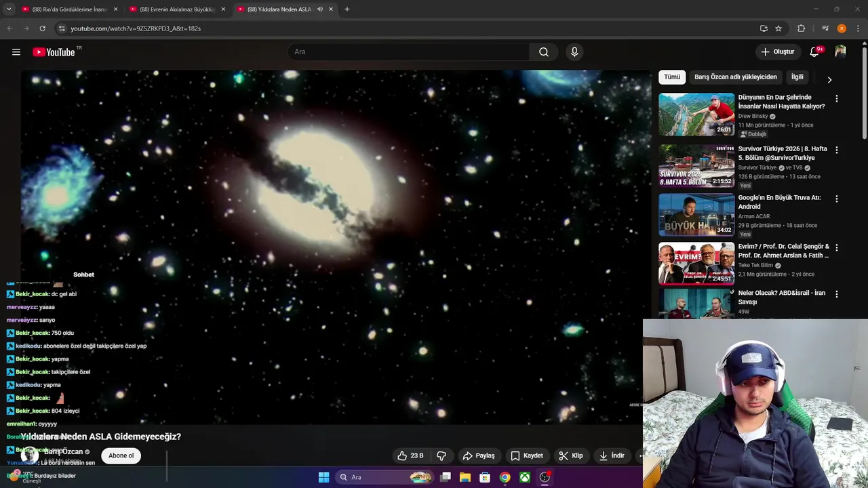Viewport: 868px width, 488px height.
Task: View site information icon in address bar
Action: [x=62, y=28]
